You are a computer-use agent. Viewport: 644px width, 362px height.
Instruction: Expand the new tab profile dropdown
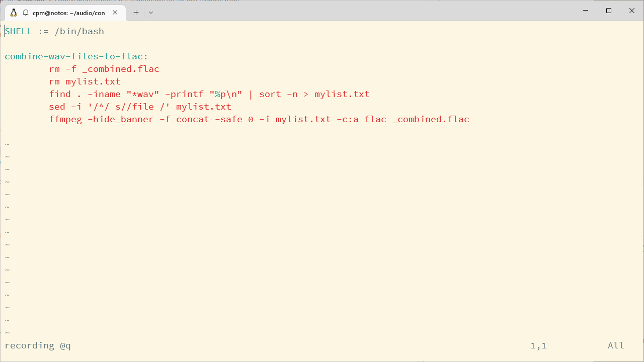pyautogui.click(x=151, y=13)
